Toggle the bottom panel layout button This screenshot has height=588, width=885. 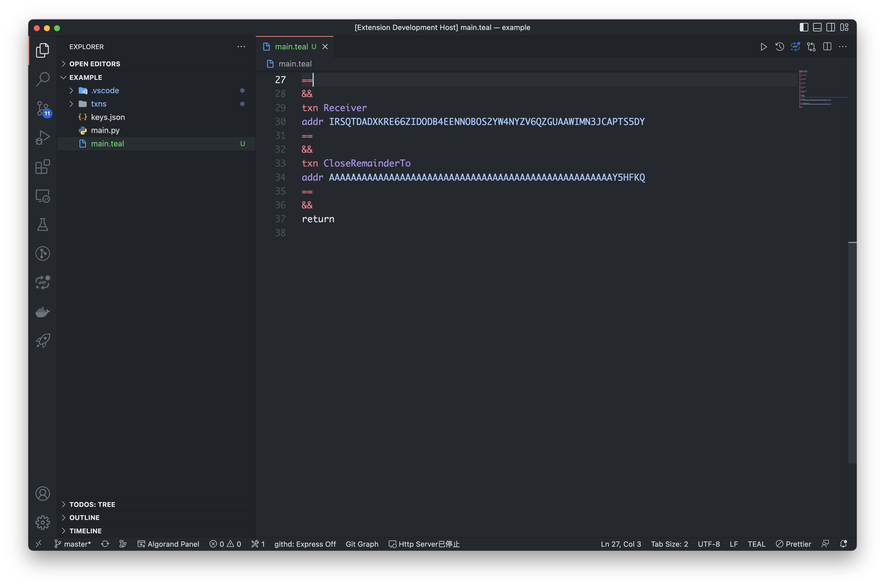(x=817, y=27)
